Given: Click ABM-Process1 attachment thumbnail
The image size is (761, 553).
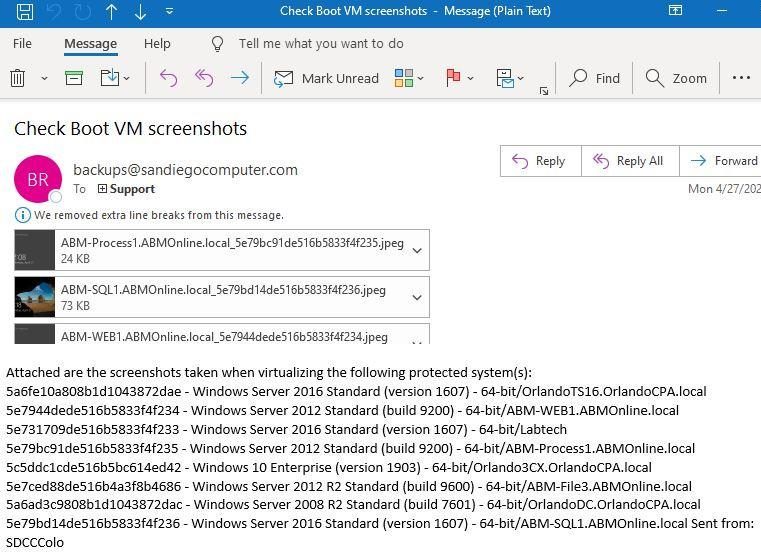Looking at the screenshot, I should (34, 250).
